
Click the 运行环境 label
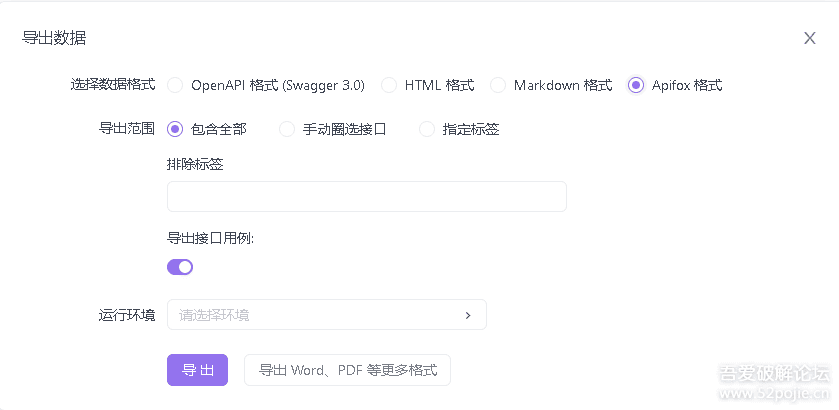click(127, 315)
